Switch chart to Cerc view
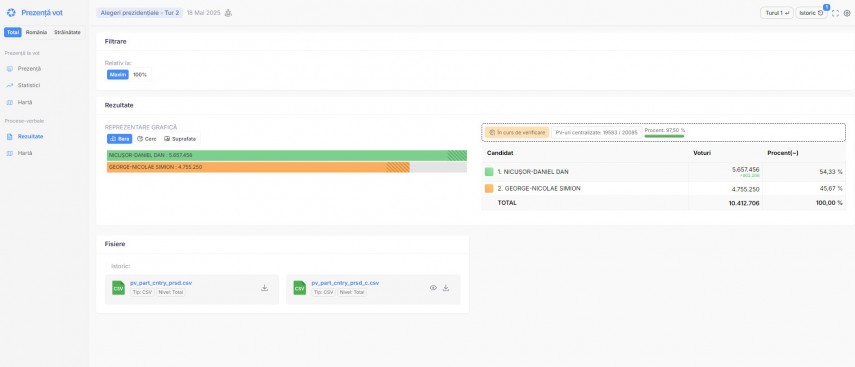This screenshot has width=855, height=367. tap(147, 139)
